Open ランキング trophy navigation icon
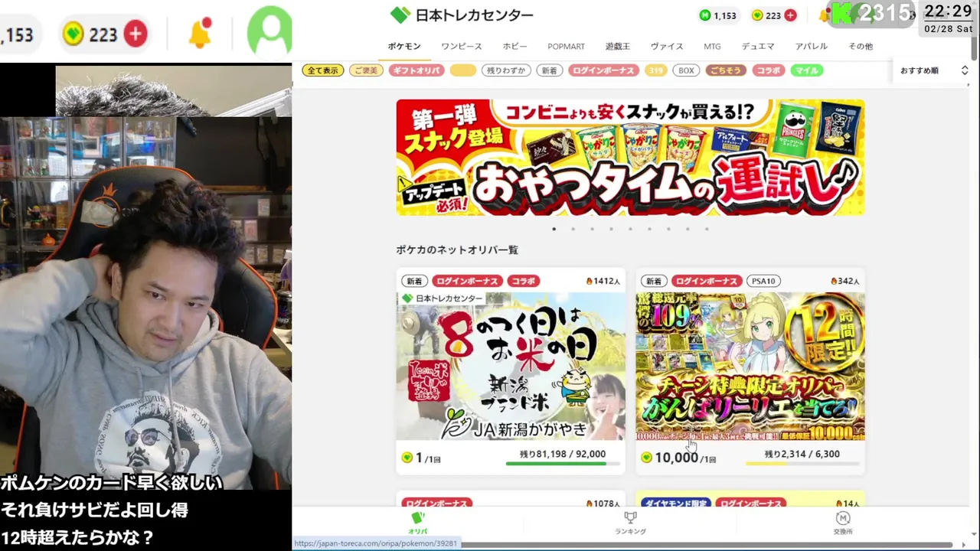This screenshot has width=980, height=551. tap(630, 523)
